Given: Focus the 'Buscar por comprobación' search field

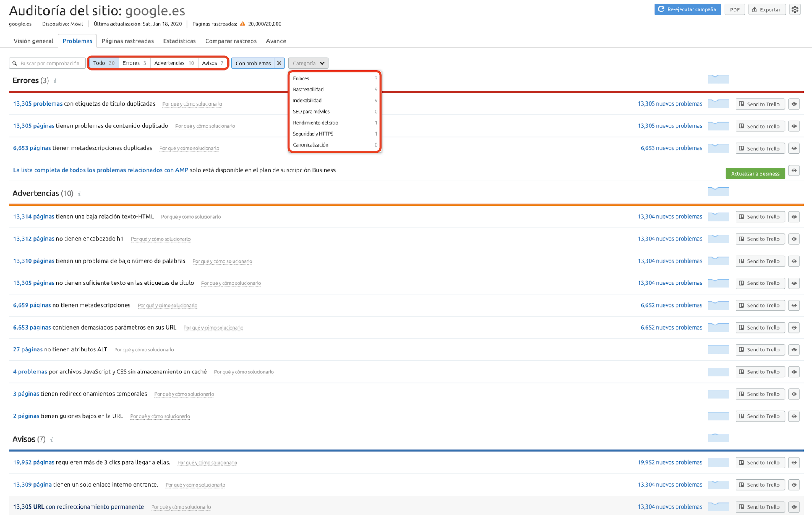Looking at the screenshot, I should point(50,63).
